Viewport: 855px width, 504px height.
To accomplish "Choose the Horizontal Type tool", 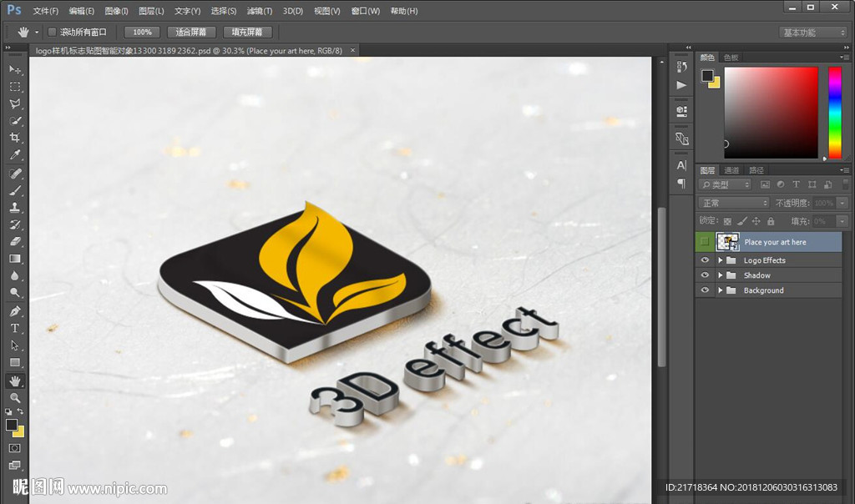I will click(x=15, y=328).
